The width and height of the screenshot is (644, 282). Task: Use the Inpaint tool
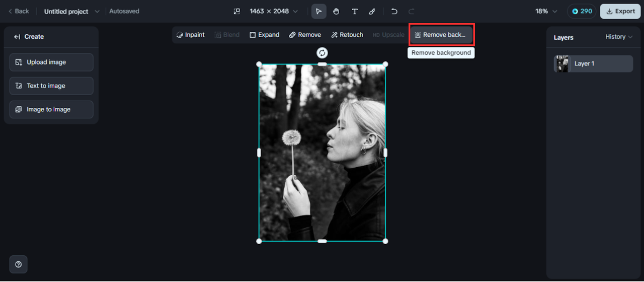[x=191, y=35]
